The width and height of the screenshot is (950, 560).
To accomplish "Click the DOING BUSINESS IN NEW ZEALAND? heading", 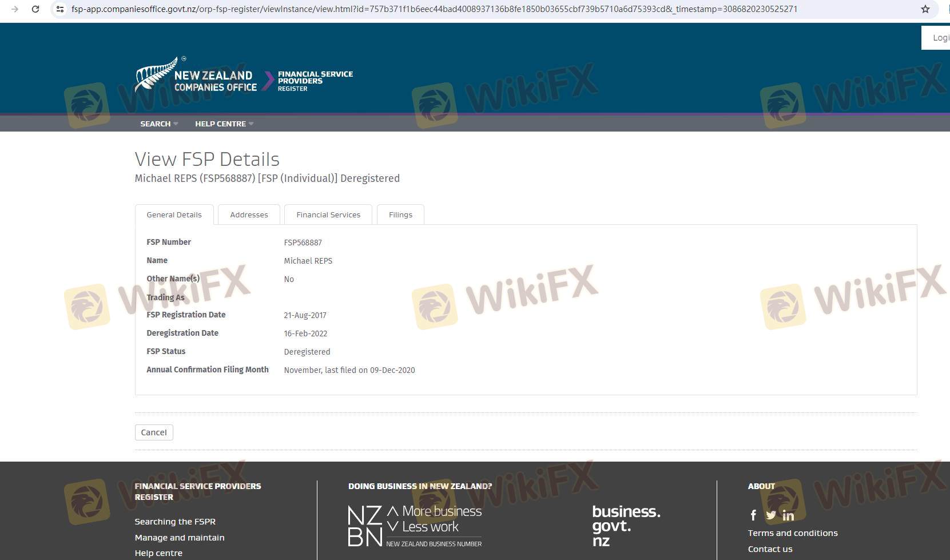I will click(x=420, y=486).
